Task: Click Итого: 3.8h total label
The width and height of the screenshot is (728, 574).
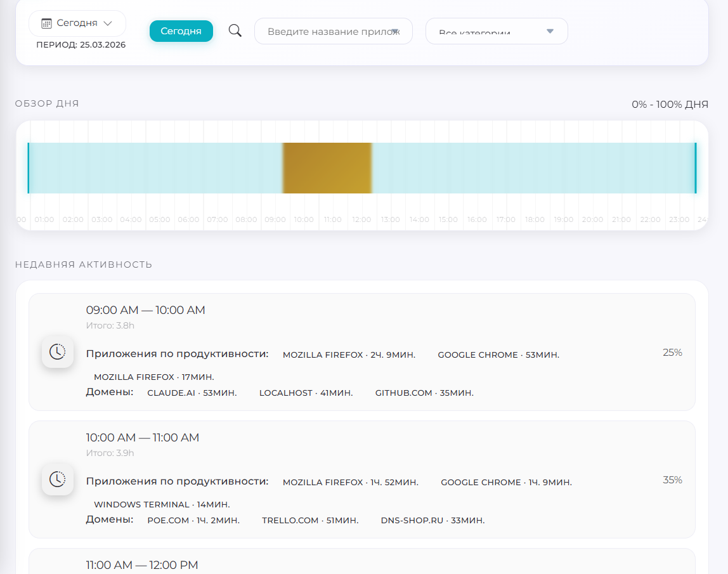Action: tap(110, 325)
